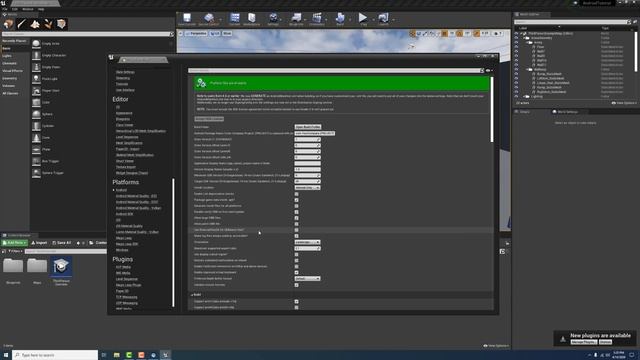Screen dimensions: 640x360
Task: Dismiss the New plugins notification
Action: coord(605,342)
